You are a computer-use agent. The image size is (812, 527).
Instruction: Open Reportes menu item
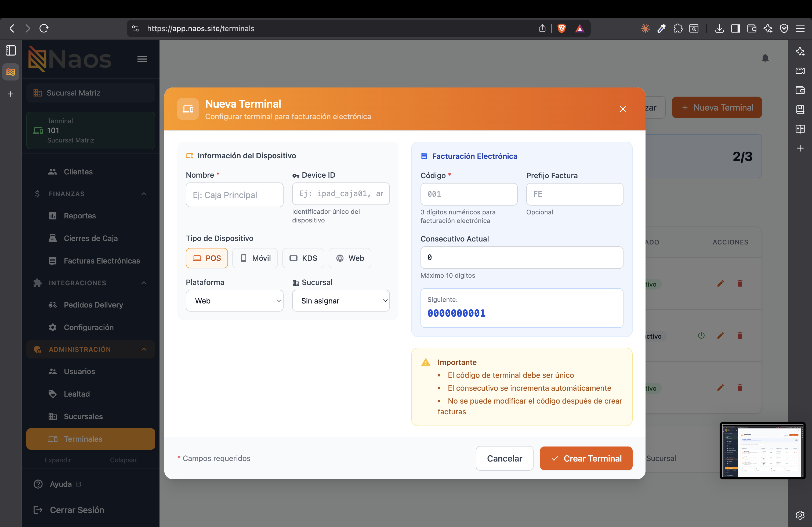pyautogui.click(x=90, y=215)
